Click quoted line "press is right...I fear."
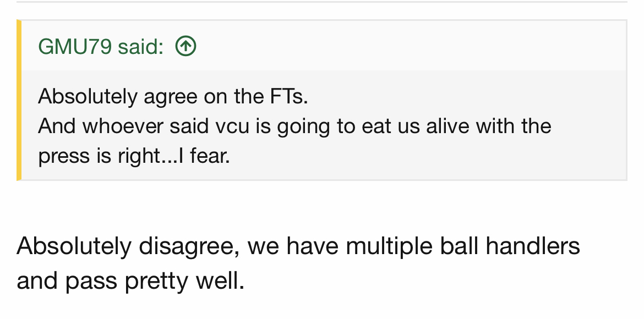This screenshot has width=644, height=319. tap(134, 156)
